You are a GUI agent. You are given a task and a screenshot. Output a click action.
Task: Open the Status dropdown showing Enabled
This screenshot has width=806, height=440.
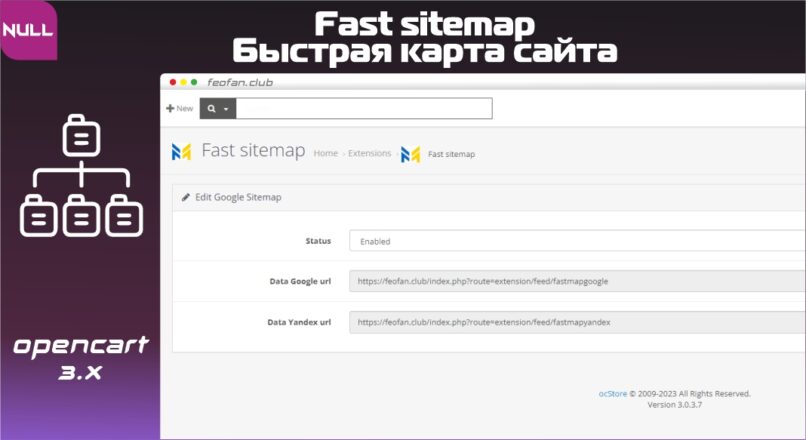coord(577,241)
